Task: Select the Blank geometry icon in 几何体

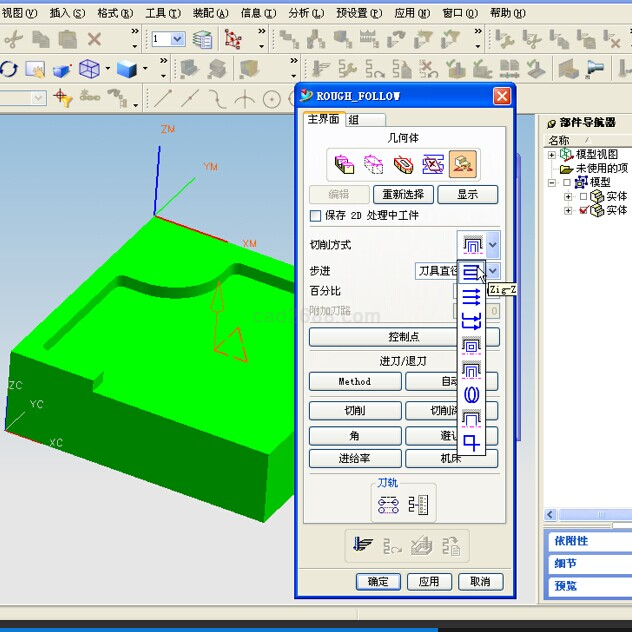Action: coord(373,164)
